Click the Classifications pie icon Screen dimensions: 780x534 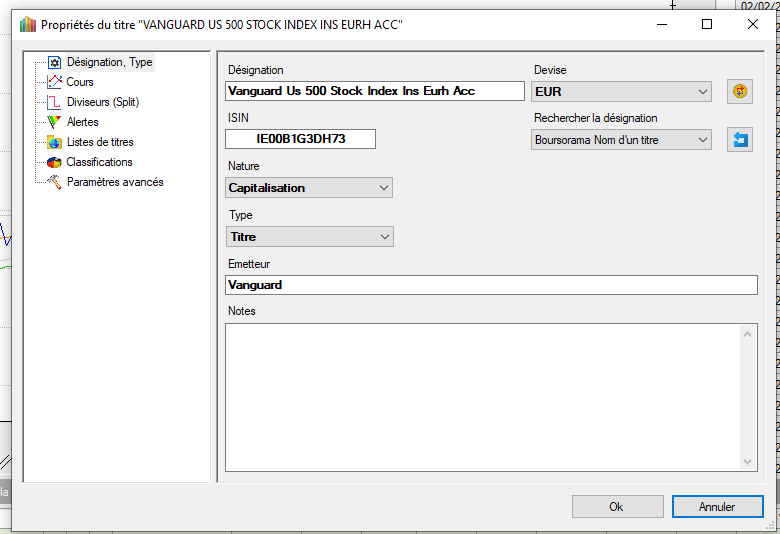(x=55, y=162)
